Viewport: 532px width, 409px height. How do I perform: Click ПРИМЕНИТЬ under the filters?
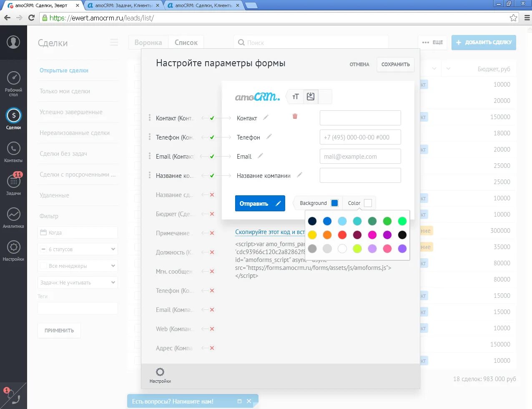pyautogui.click(x=59, y=330)
